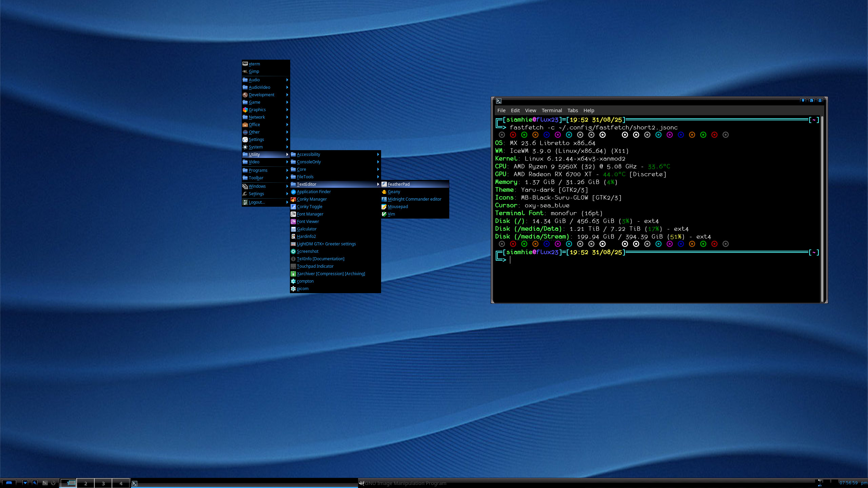868x488 pixels.
Task: Open Hardinfo2 system information
Action: tap(335, 237)
